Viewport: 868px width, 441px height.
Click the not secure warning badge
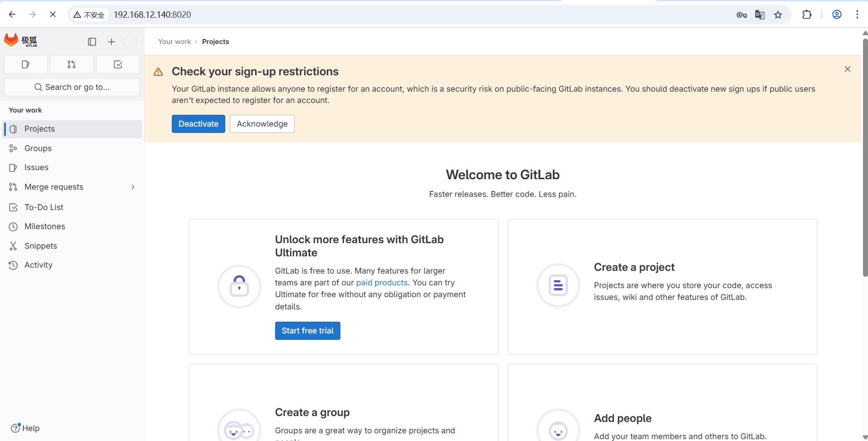[x=89, y=15]
